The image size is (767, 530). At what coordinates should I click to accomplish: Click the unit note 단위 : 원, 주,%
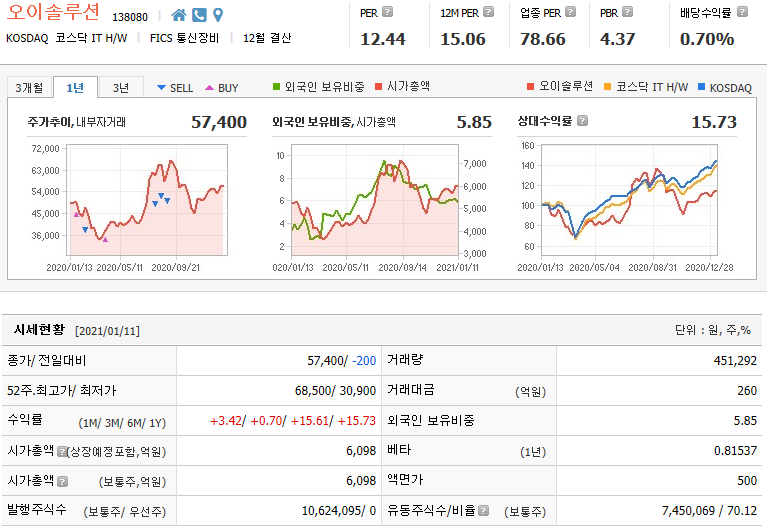pyautogui.click(x=713, y=330)
